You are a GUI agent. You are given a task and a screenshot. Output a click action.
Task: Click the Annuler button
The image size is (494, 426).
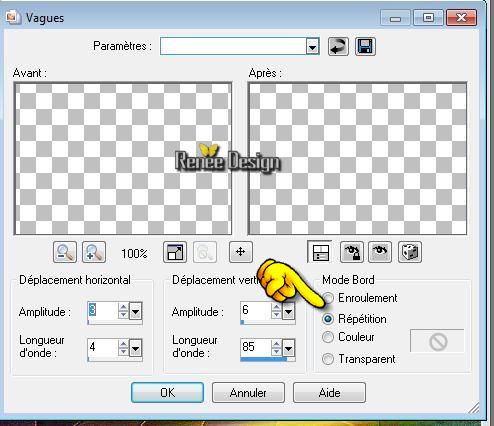pos(248,393)
